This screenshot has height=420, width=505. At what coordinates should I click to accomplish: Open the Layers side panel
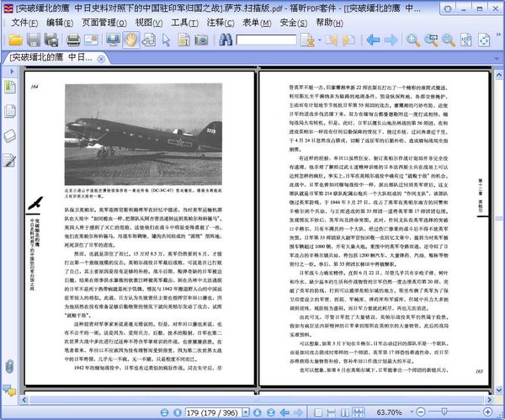click(x=9, y=136)
